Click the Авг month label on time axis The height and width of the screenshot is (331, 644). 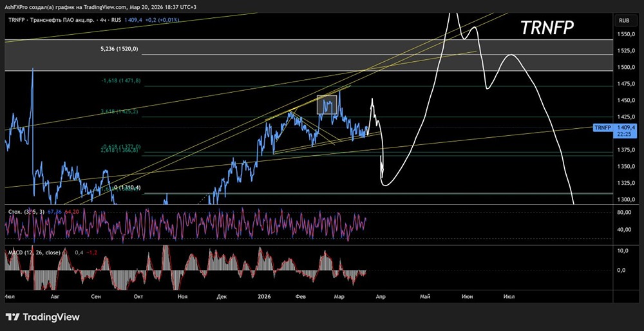55,296
